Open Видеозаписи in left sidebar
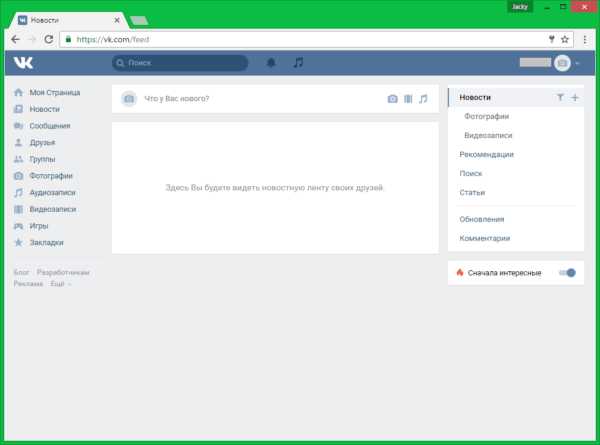This screenshot has width=600, height=445. point(53,209)
